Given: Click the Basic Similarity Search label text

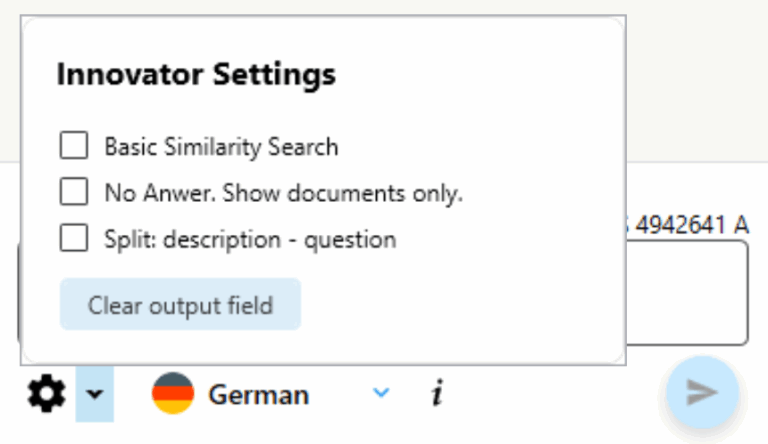Looking at the screenshot, I should point(221,147).
